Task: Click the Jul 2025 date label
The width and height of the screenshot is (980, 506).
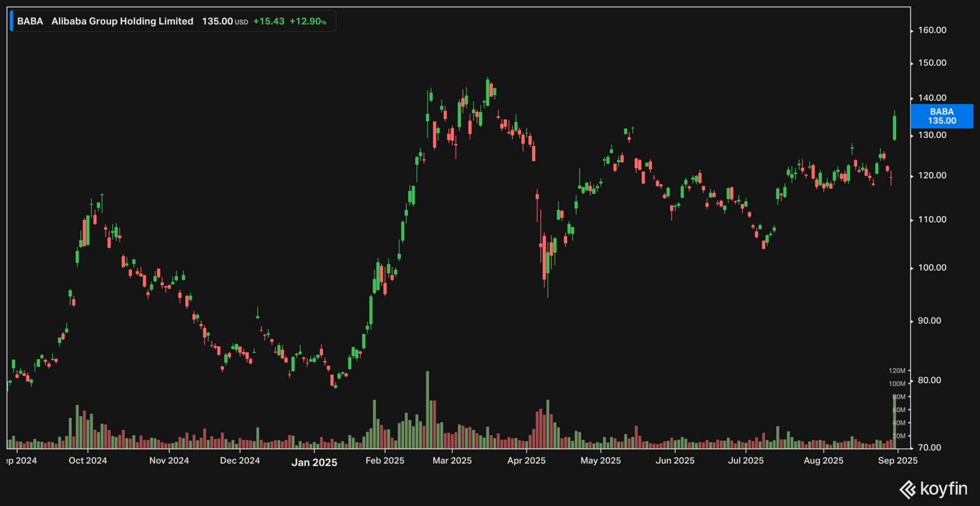Action: (746, 461)
